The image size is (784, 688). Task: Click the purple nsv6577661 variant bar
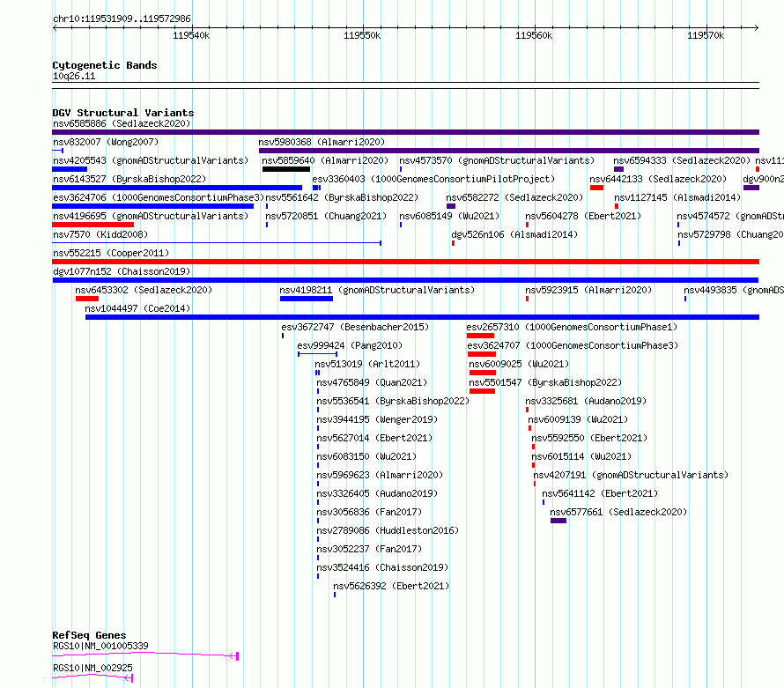[558, 521]
